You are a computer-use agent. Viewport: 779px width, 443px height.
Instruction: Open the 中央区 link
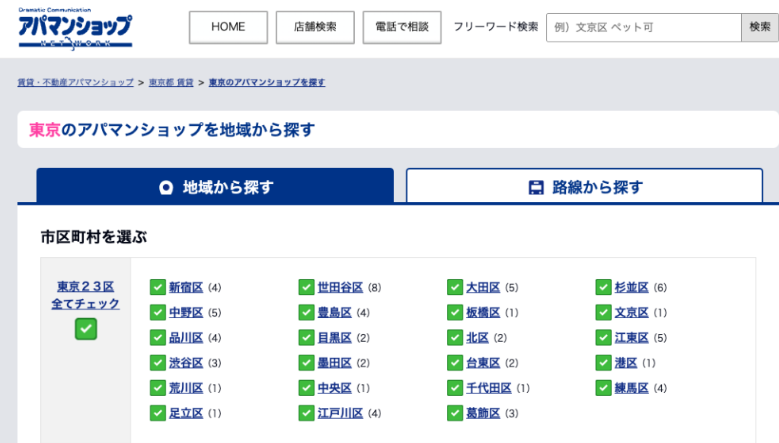pyautogui.click(x=335, y=388)
